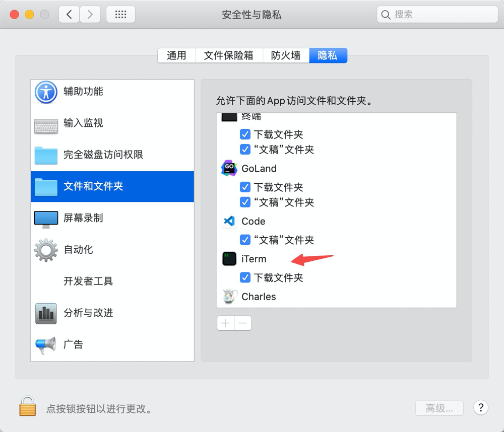Switch to the 防火墙 tab
The width and height of the screenshot is (504, 432).
click(x=286, y=55)
